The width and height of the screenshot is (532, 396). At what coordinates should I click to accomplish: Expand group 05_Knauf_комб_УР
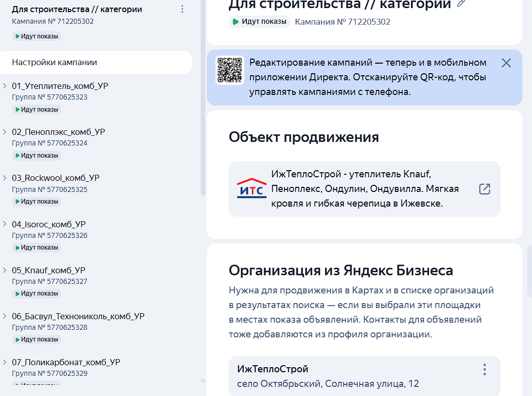[x=5, y=270]
